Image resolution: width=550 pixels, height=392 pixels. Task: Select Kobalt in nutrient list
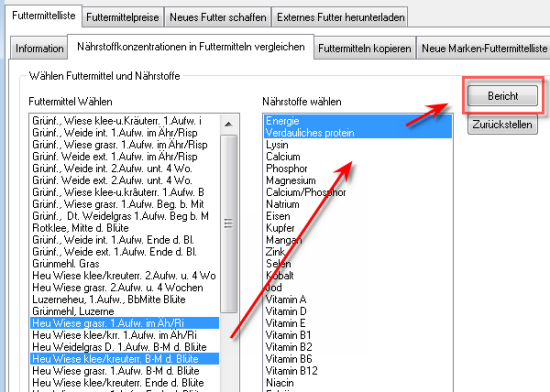point(358,276)
